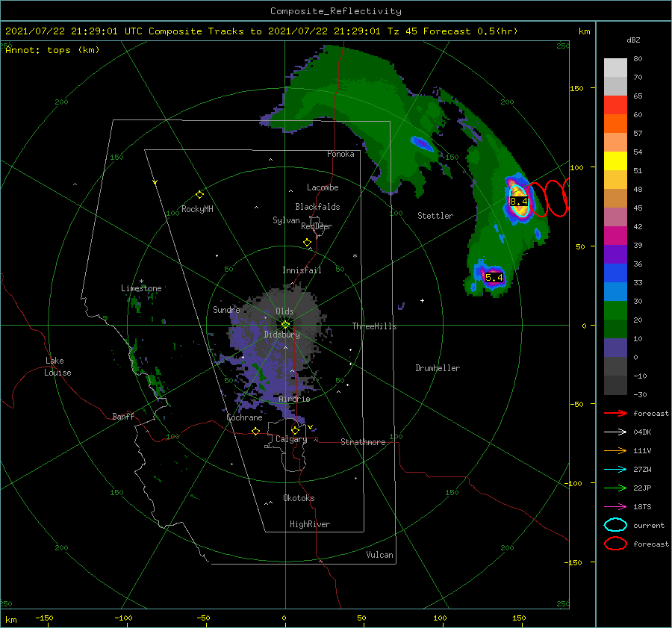Select the storm cell labeled 5.4

494,277
